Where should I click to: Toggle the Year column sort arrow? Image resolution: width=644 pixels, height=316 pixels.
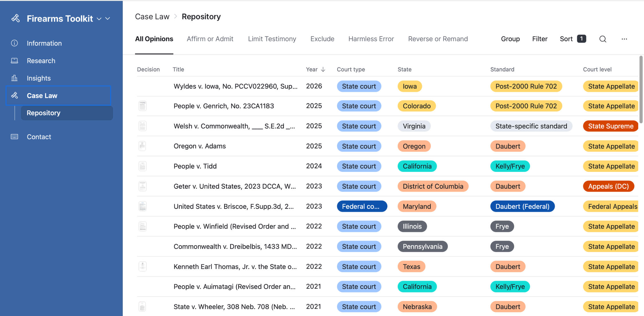tap(324, 69)
